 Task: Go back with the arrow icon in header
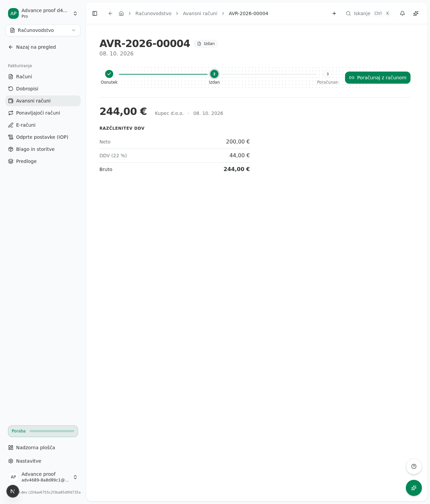[110, 13]
